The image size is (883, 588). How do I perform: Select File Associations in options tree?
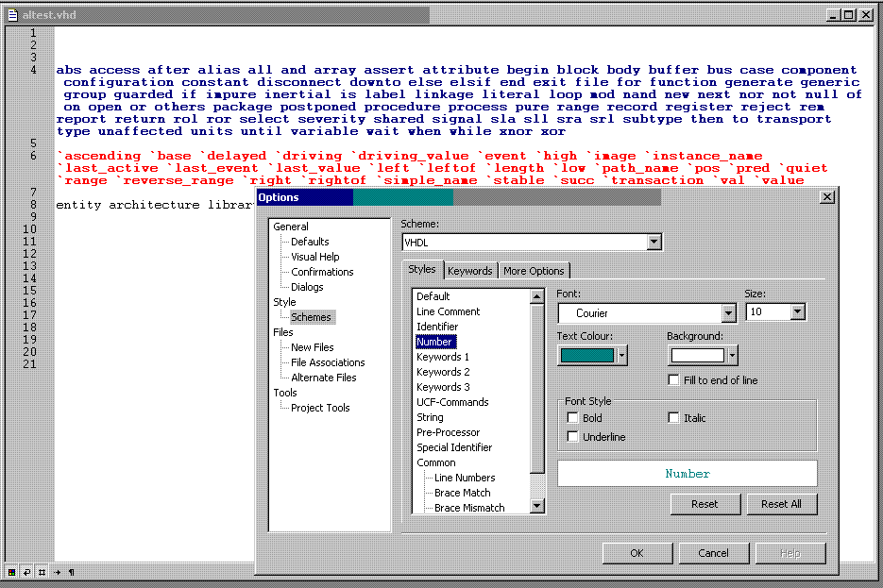point(328,363)
